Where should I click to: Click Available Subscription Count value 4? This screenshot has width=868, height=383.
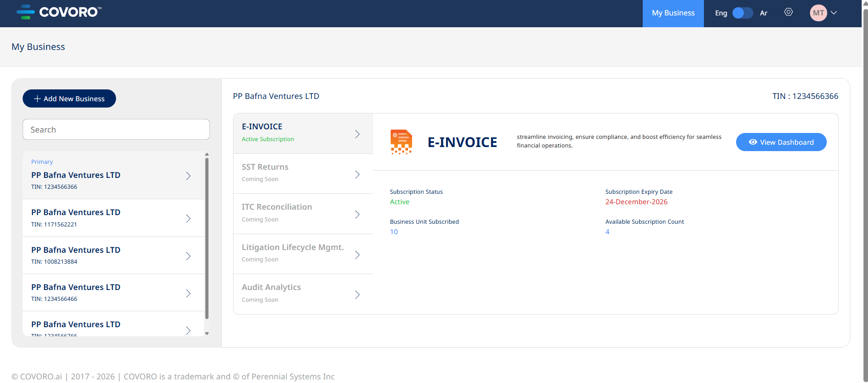pos(607,232)
